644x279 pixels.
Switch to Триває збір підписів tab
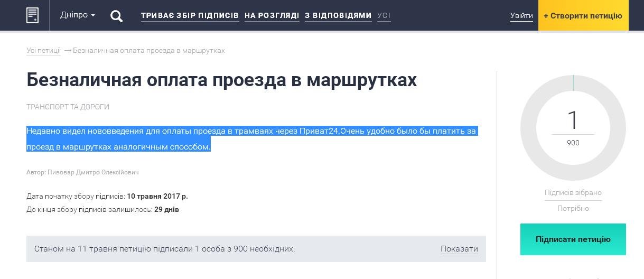(190, 16)
